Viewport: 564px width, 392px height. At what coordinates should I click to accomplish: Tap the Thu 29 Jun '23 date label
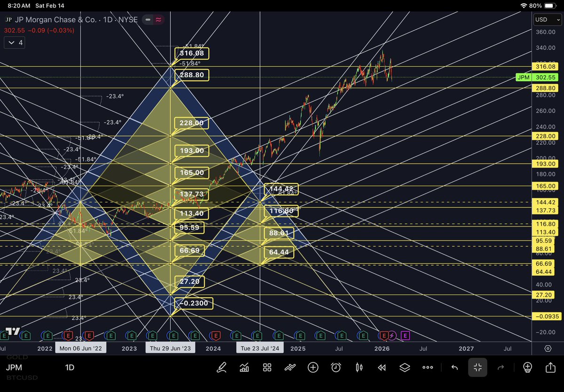pos(170,348)
